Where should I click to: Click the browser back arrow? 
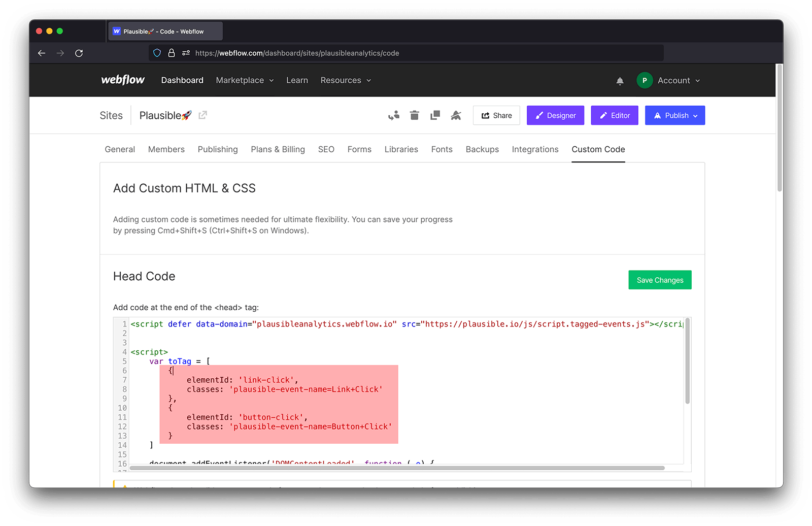(x=41, y=53)
